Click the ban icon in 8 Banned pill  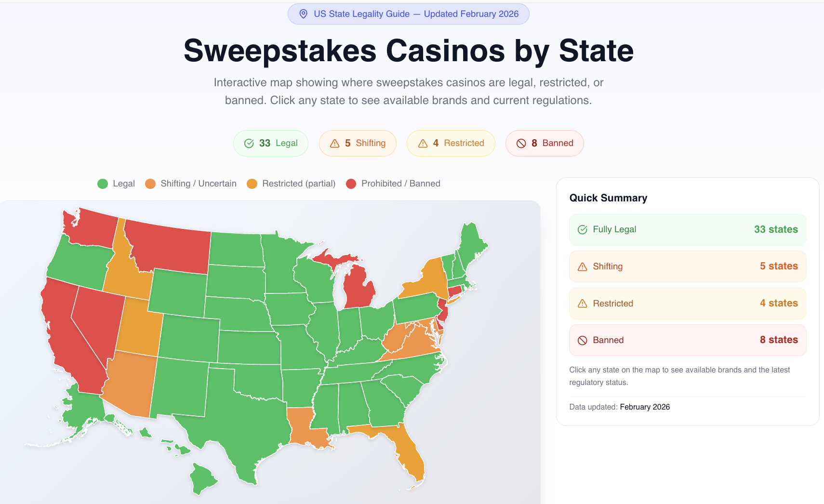[x=521, y=143]
